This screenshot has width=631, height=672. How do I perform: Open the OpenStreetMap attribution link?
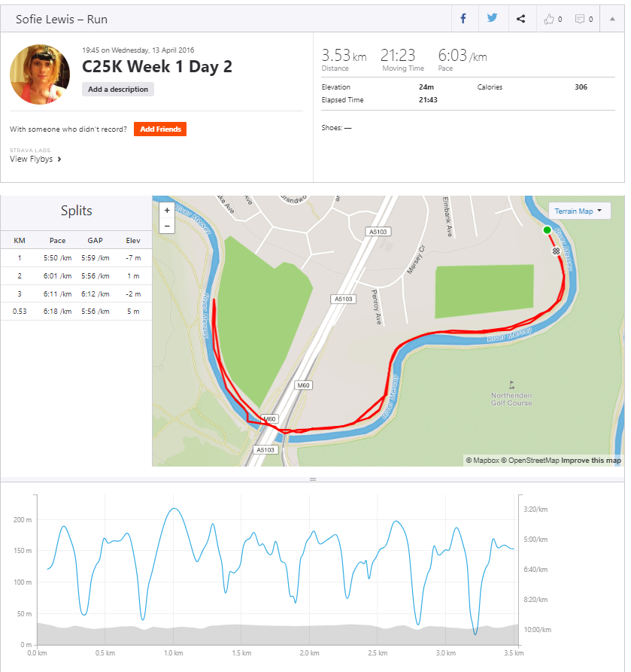click(x=532, y=461)
